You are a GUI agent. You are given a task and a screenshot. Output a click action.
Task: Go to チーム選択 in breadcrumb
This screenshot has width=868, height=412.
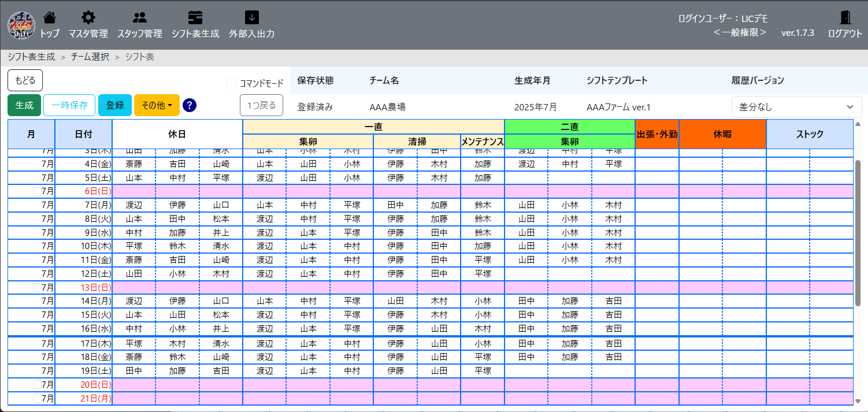(90, 57)
